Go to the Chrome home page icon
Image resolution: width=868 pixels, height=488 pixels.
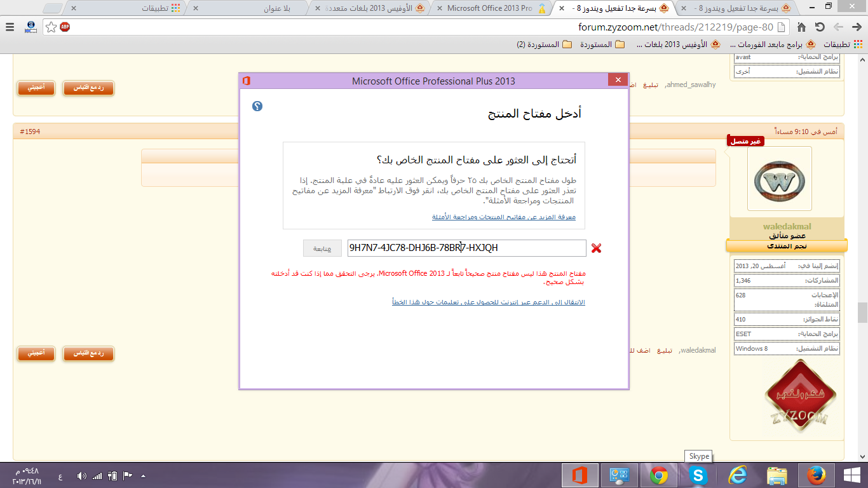click(802, 27)
